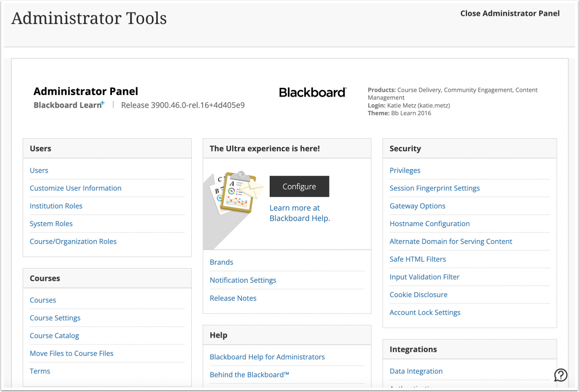
Task: View the Release Notes
Action: (x=233, y=298)
